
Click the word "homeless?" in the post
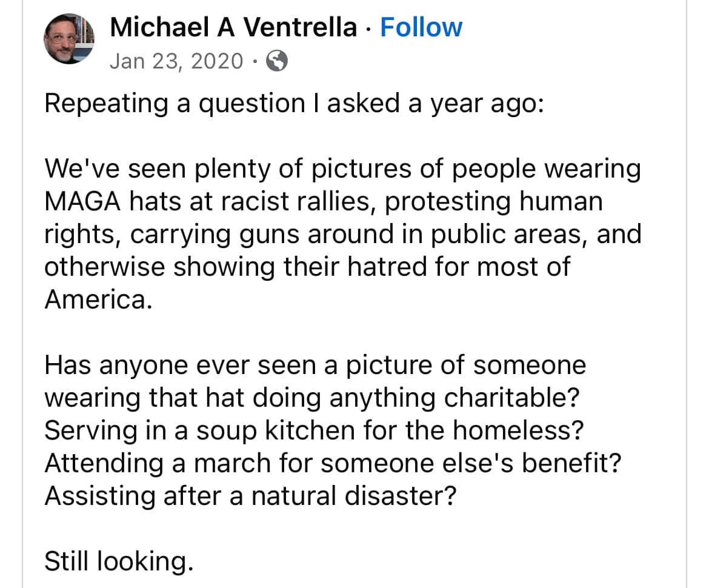pos(518,431)
